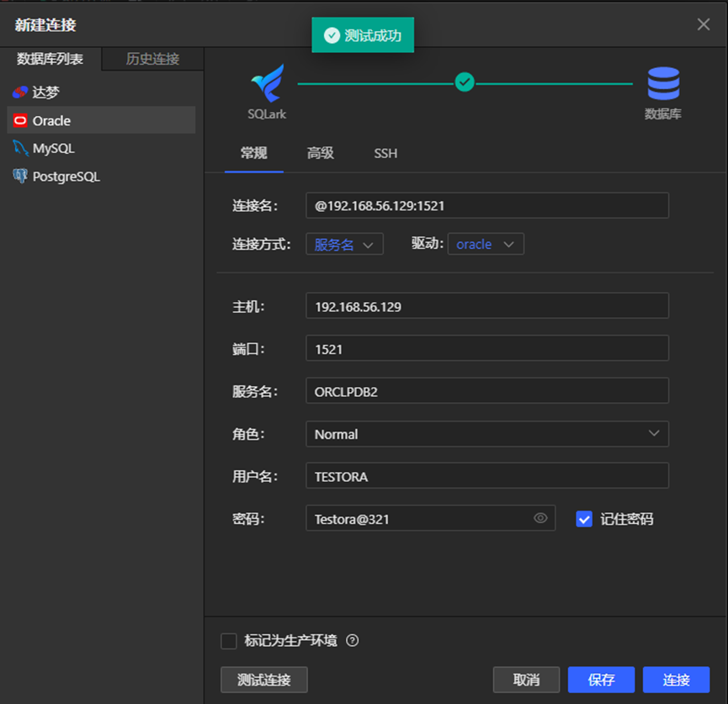Click the green connection success checkmark
Screen dimensions: 728x704
(x=465, y=82)
